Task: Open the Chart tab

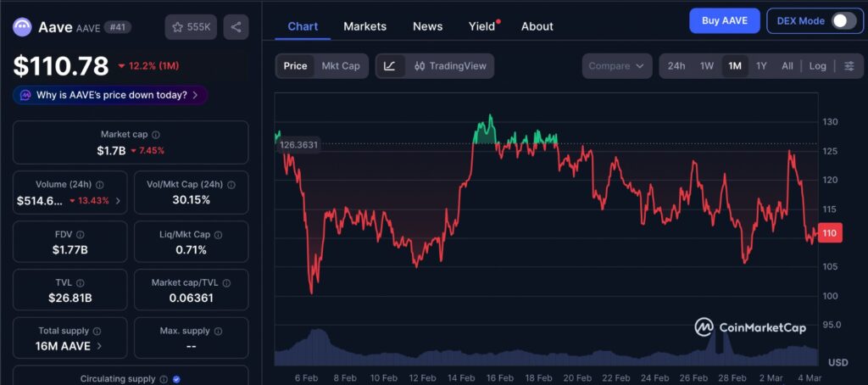Action: pos(303,26)
